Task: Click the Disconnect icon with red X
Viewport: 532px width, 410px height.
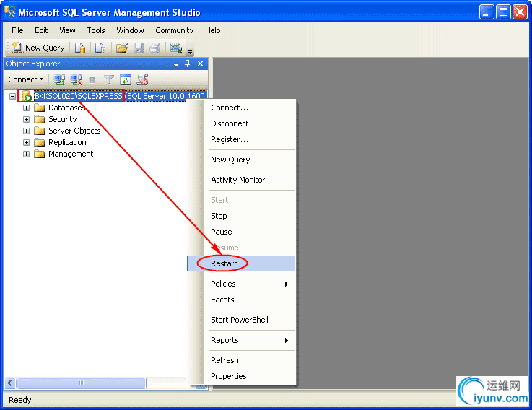Action: (x=76, y=79)
